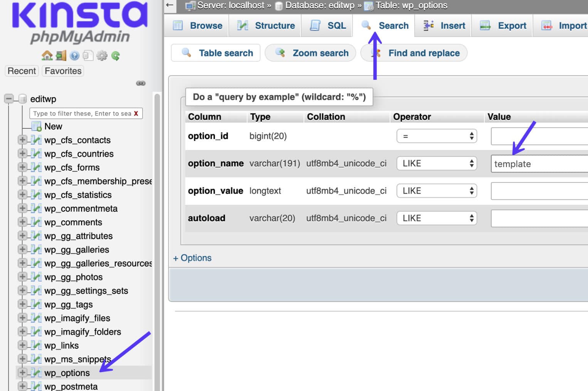Open the SQL tab
The image size is (588, 391).
tap(327, 25)
